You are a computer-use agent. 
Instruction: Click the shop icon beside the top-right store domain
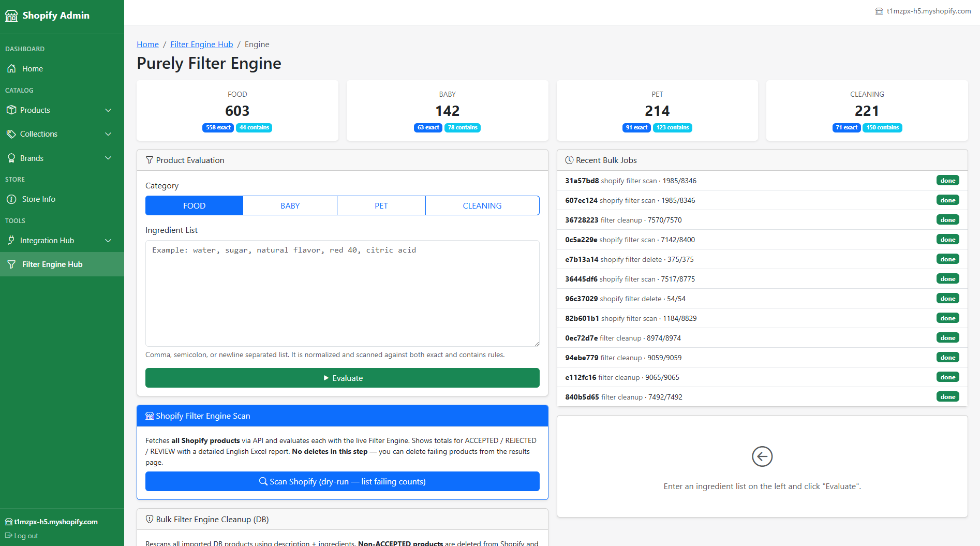[879, 11]
